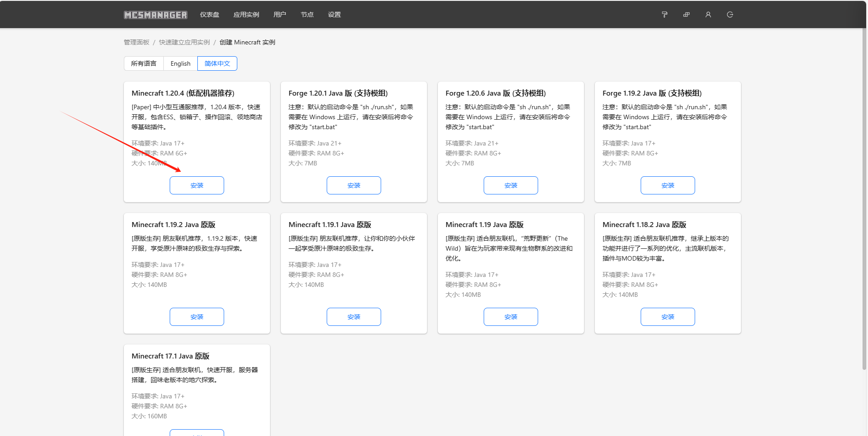
Task: Open 设置 in the top menu
Action: [x=334, y=15]
